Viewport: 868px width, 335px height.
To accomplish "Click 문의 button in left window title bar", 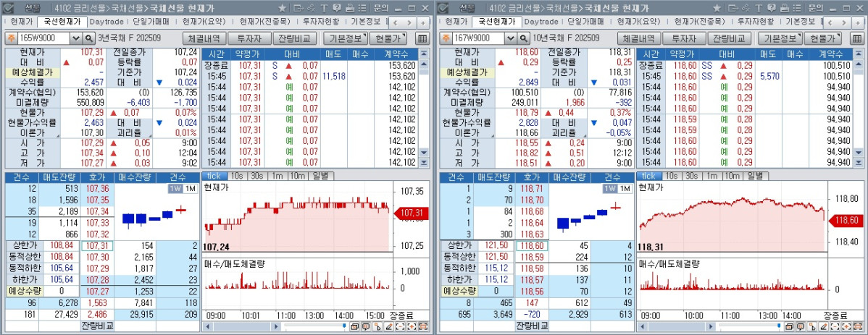I will 381,8.
